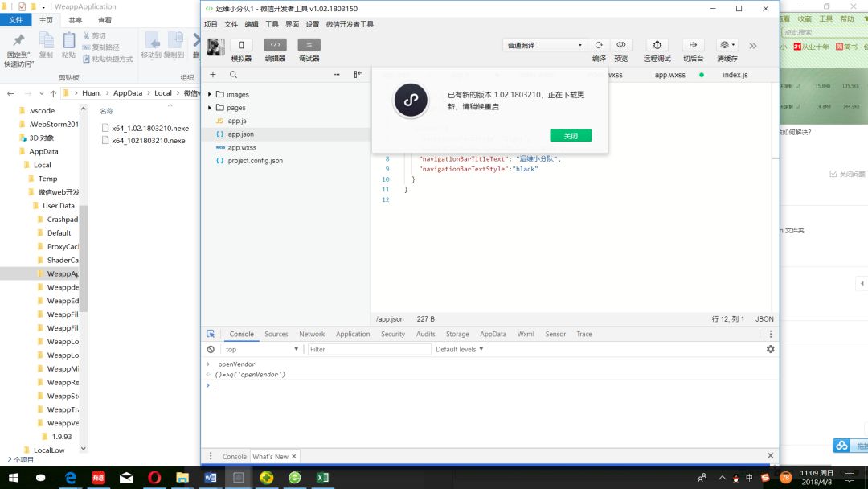Clear console with the block icon
This screenshot has width=868, height=489.
211,349
